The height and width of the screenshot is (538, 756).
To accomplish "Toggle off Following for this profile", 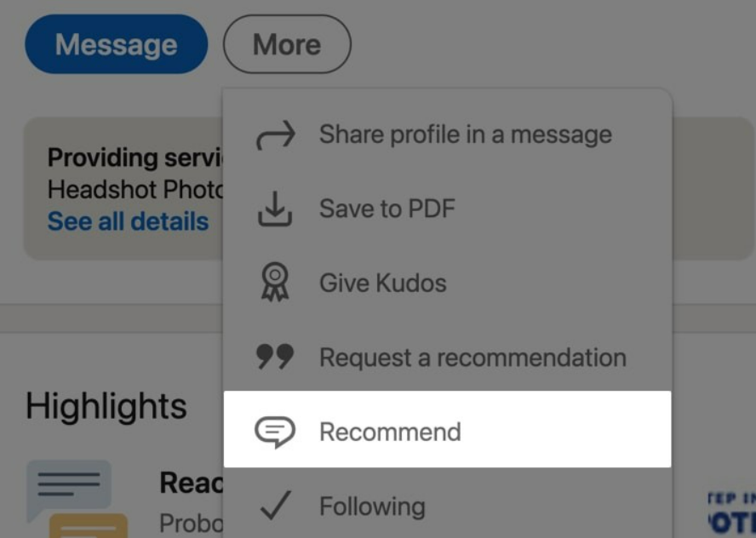I will click(371, 506).
